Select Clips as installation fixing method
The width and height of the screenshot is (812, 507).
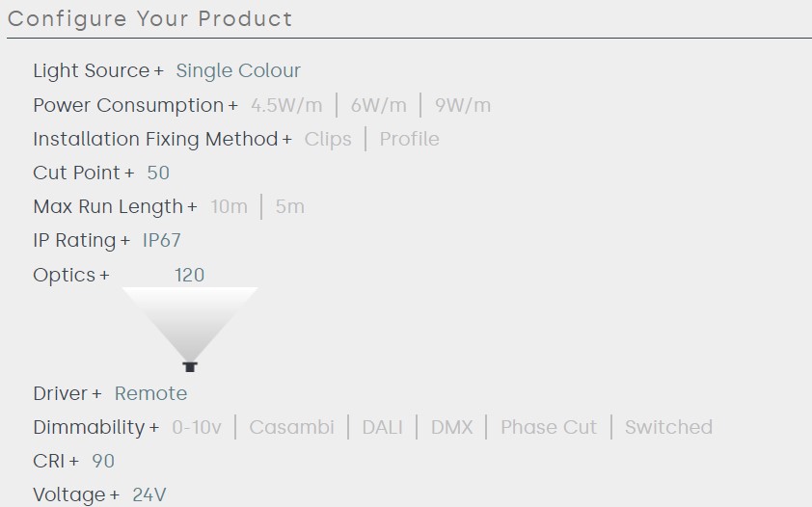pyautogui.click(x=328, y=139)
